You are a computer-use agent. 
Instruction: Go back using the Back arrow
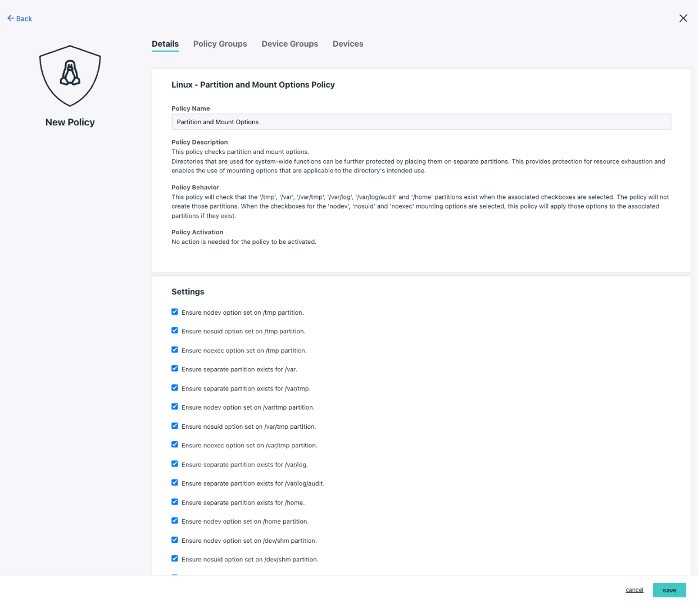pyautogui.click(x=20, y=18)
